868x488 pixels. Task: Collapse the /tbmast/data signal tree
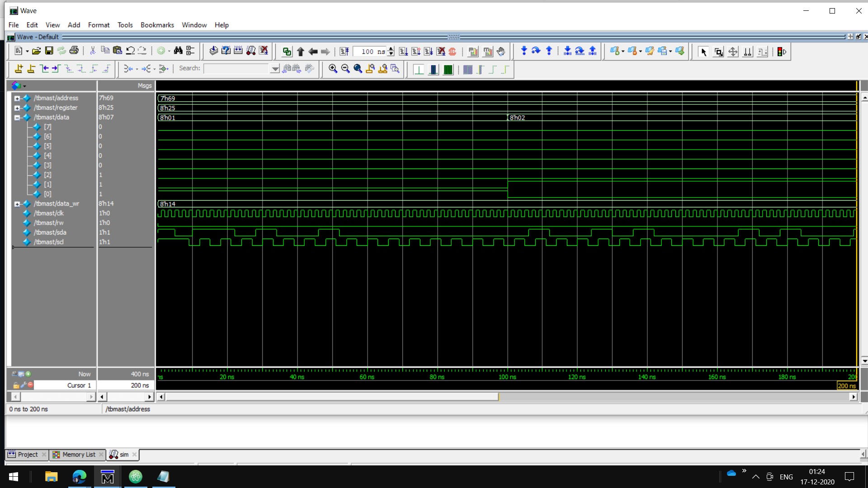17,117
